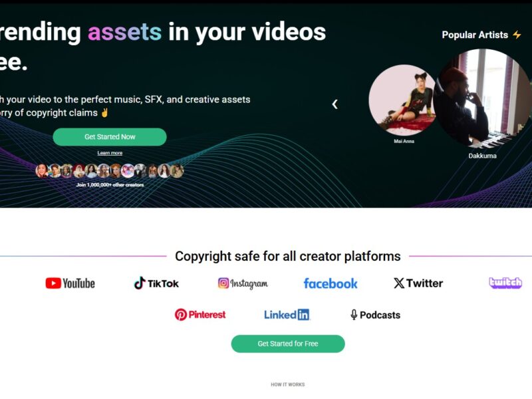Click the X Twitter logo
This screenshot has width=532, height=399.
[418, 283]
